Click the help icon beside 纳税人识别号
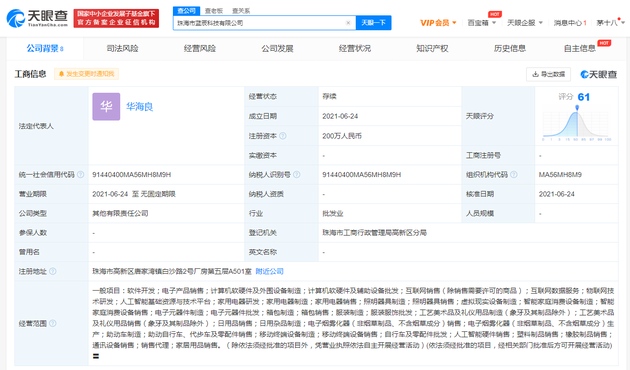Image resolution: width=630 pixels, height=370 pixels. [297, 174]
